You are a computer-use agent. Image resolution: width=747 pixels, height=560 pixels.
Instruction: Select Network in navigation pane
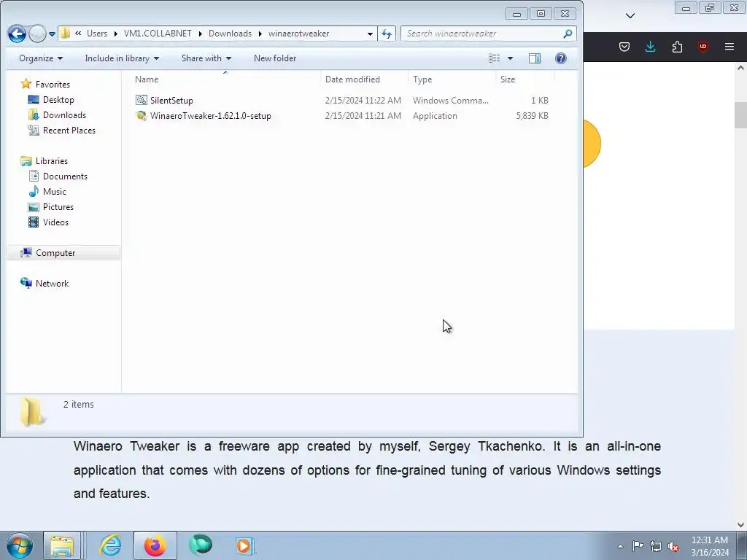pos(52,284)
